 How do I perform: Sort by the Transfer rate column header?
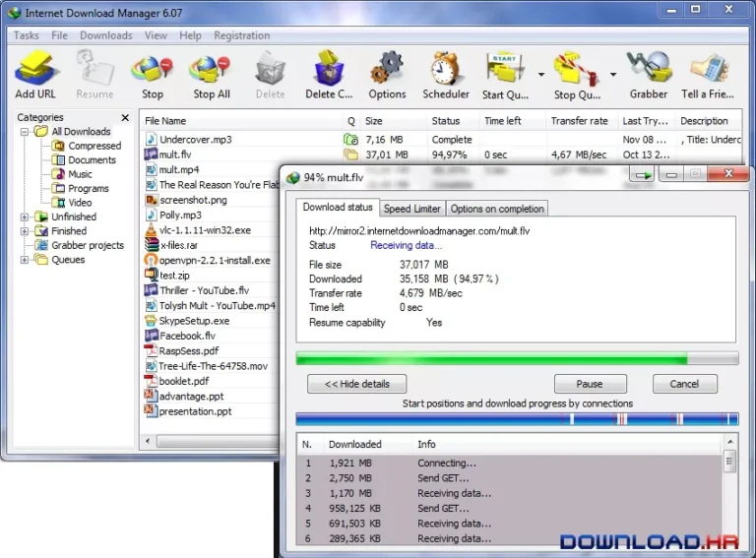click(582, 121)
